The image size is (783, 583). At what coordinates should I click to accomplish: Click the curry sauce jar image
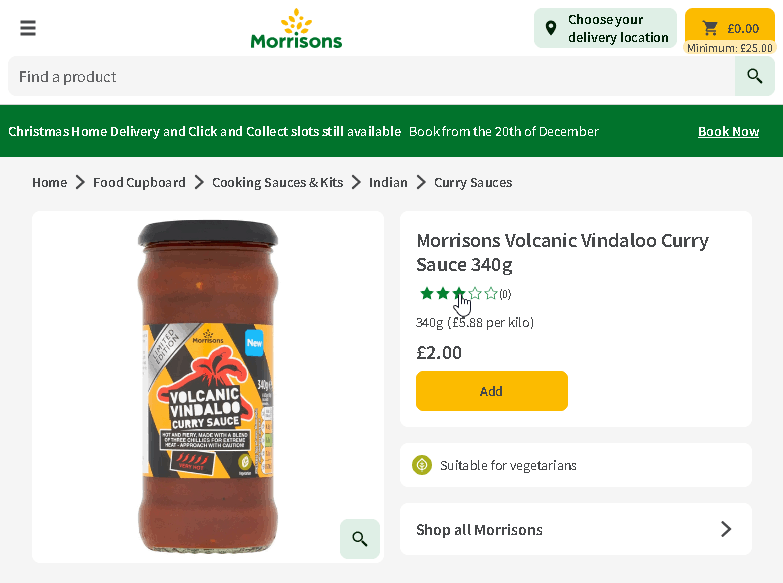click(x=208, y=385)
